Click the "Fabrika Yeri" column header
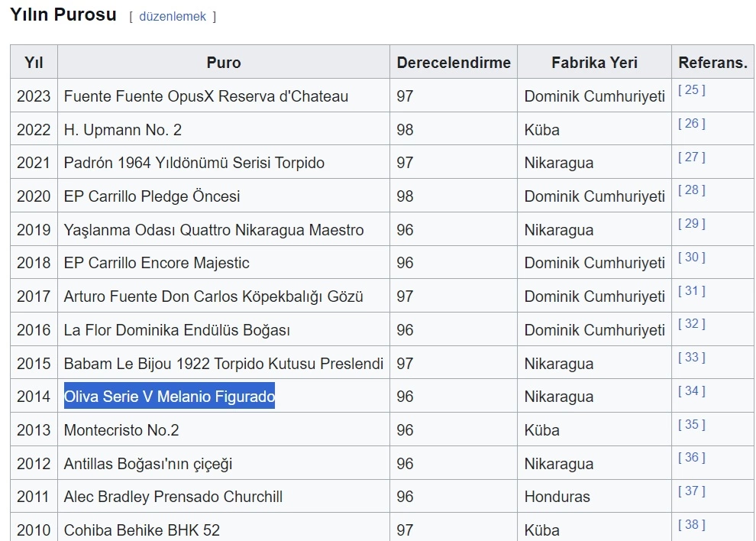Image resolution: width=756 pixels, height=541 pixels. point(594,63)
